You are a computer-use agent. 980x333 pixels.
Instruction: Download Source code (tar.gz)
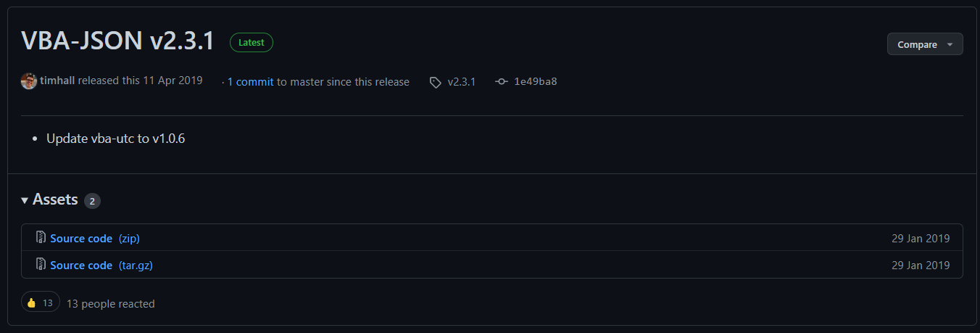coord(101,266)
